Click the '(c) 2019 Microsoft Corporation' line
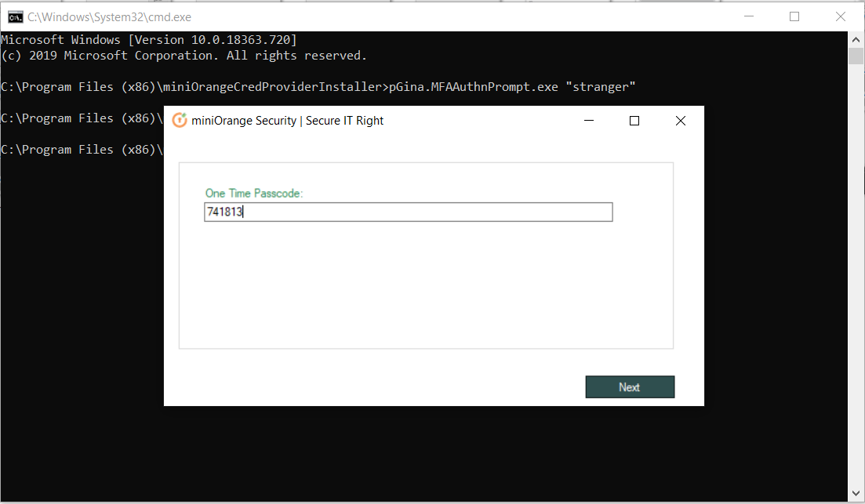Image resolution: width=865 pixels, height=504 pixels. (184, 56)
